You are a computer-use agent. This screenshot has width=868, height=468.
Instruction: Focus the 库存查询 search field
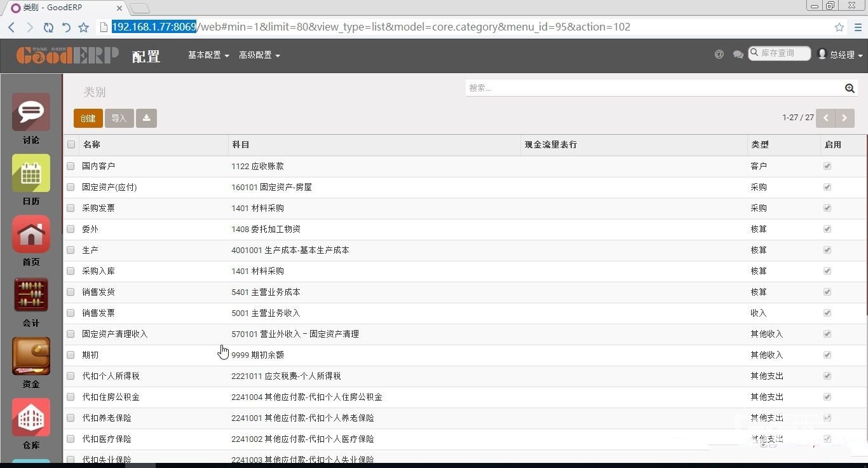coord(784,53)
